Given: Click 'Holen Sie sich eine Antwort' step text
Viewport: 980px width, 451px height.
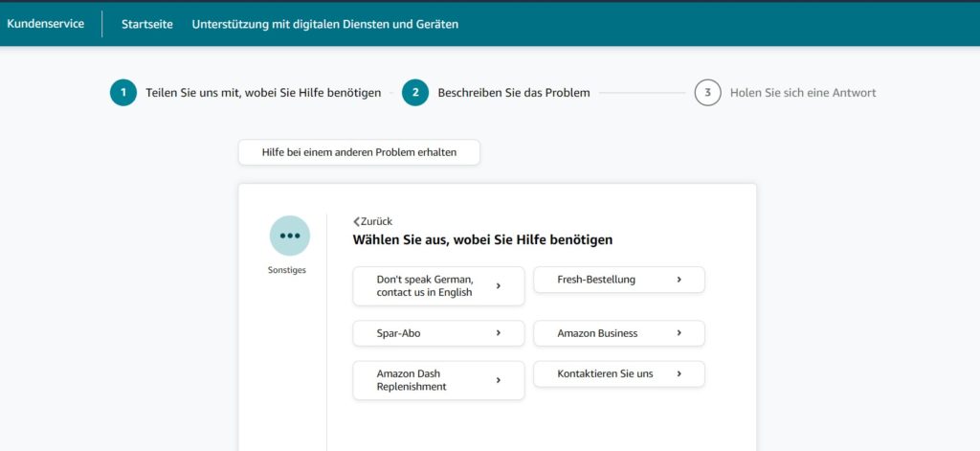Looking at the screenshot, I should pos(803,93).
